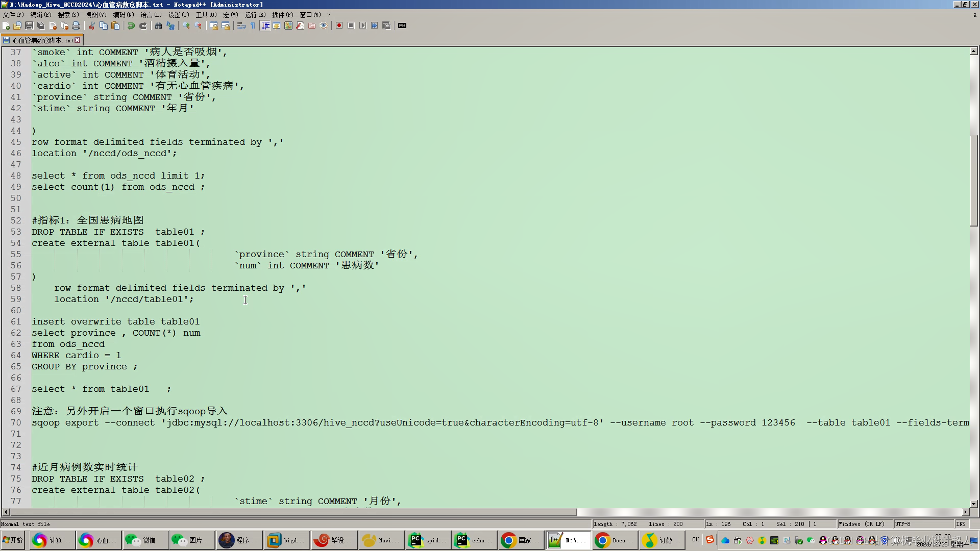Click the Cut (scissors) toolbar icon

[x=92, y=26]
